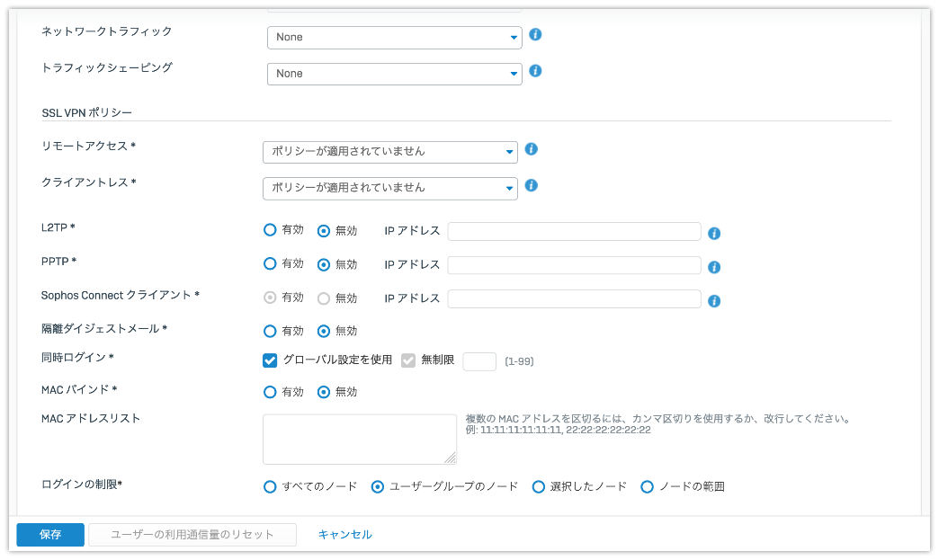Click the L2TP IP アドレス field
The width and height of the screenshot is (939, 560).
pos(575,232)
